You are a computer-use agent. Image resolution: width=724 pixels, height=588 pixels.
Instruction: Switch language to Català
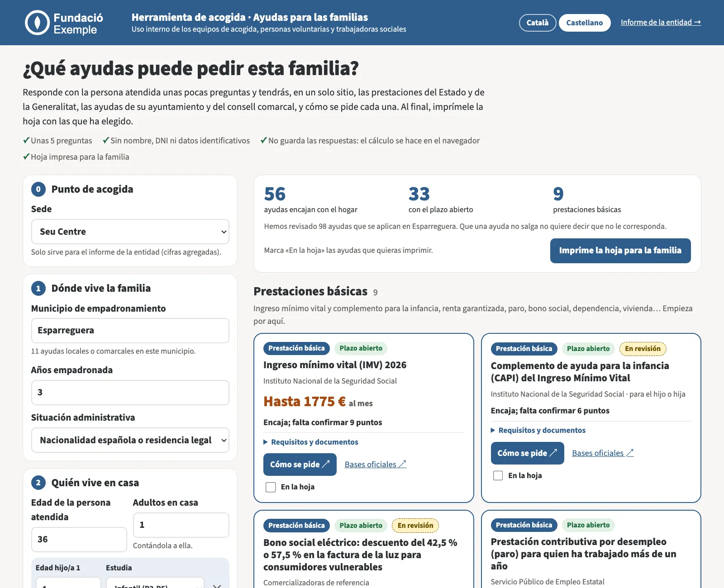(537, 23)
